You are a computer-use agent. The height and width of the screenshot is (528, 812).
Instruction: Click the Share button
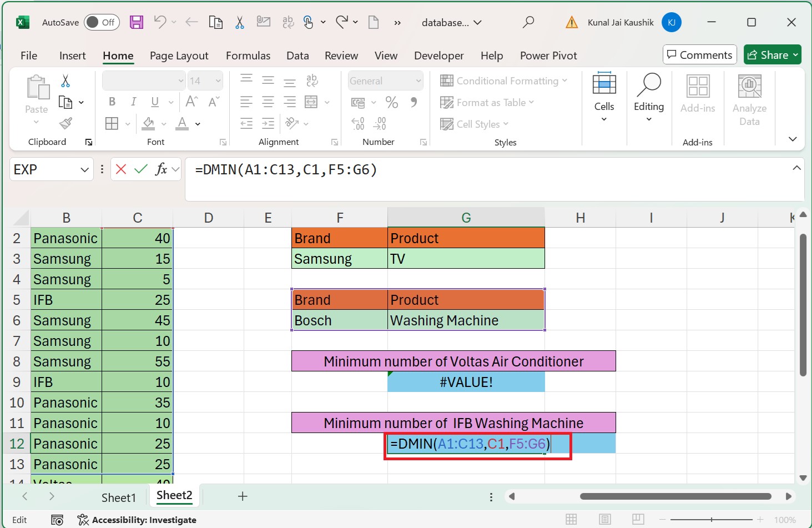772,54
